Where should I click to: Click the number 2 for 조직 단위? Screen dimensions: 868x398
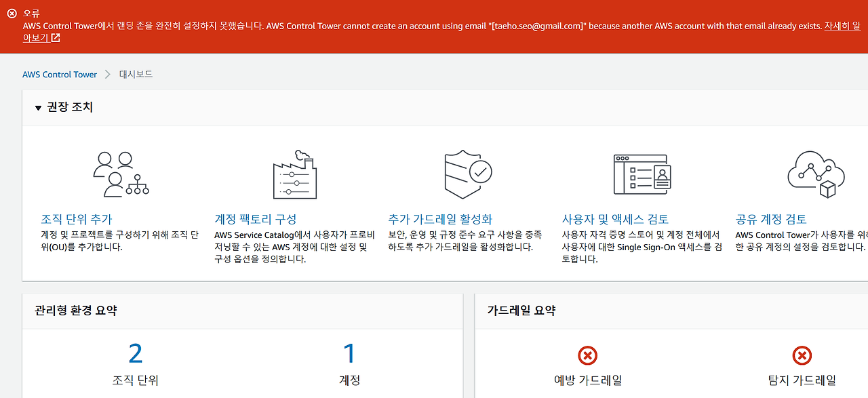pyautogui.click(x=136, y=354)
